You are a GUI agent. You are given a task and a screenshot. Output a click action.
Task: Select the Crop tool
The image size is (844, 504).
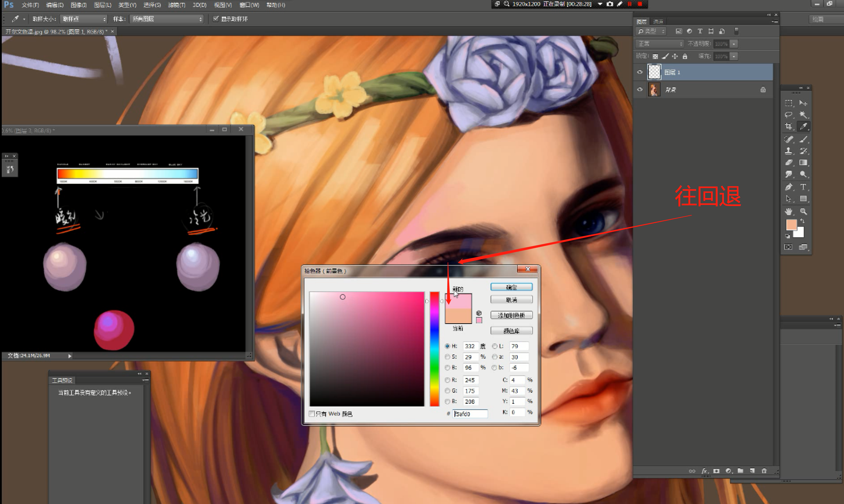tap(788, 127)
